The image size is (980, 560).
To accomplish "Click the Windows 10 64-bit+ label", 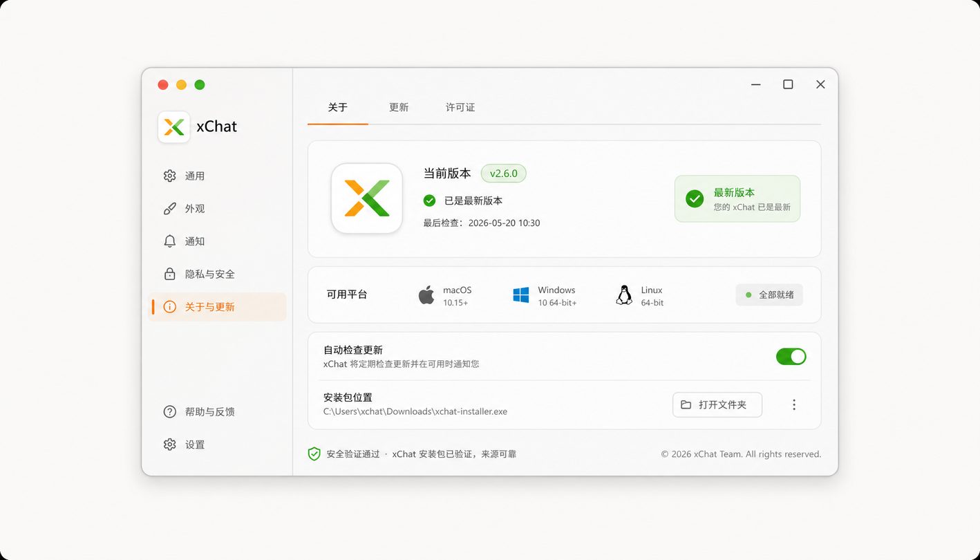I will click(557, 296).
